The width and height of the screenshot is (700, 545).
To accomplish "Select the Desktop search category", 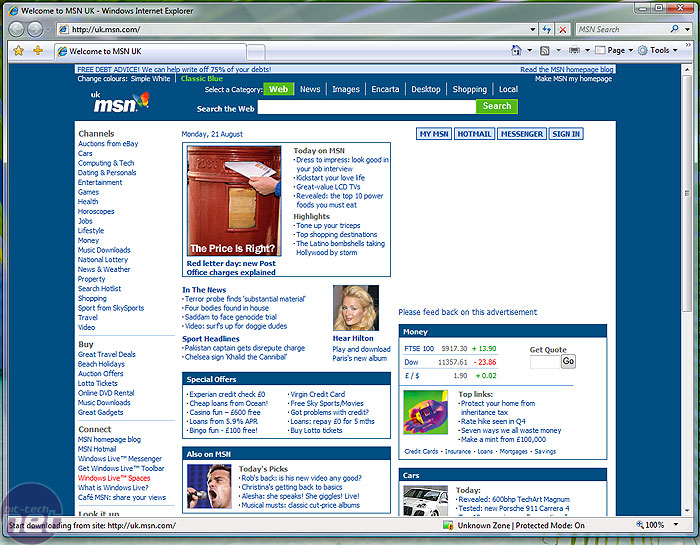I will coord(425,89).
